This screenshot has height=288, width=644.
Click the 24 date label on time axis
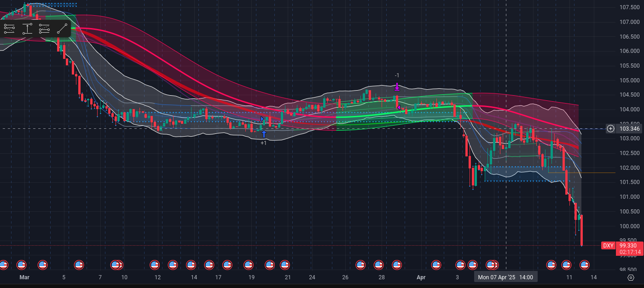pos(312,277)
